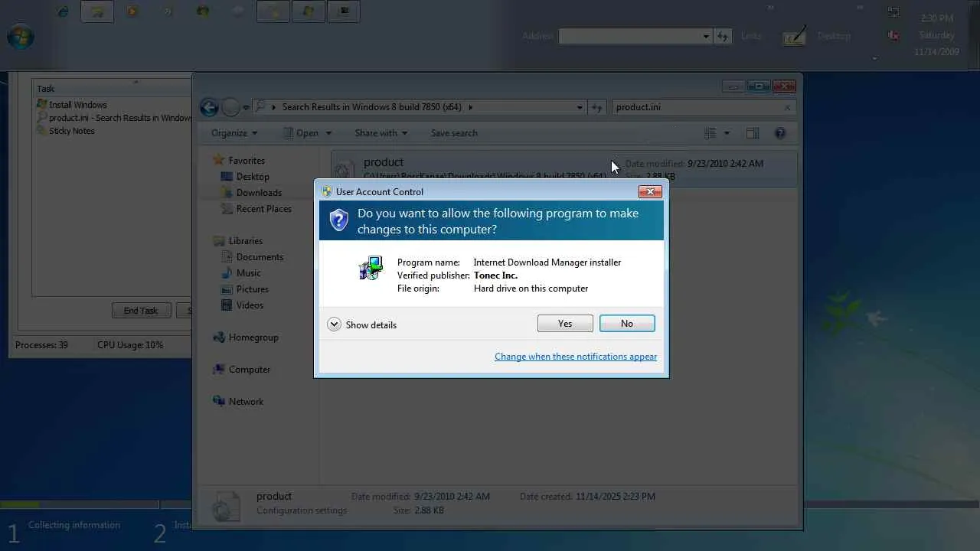Open Windows Media Player from the taskbar
The width and height of the screenshot is (980, 551).
pyautogui.click(x=132, y=11)
